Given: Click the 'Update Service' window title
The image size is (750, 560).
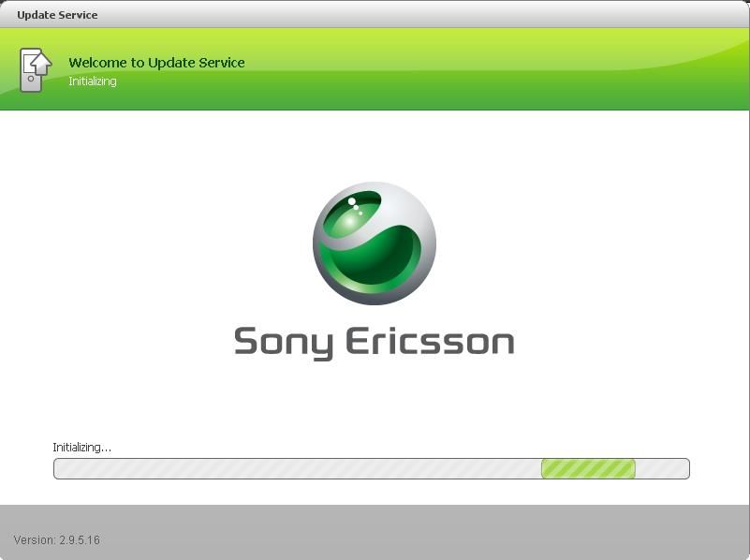Looking at the screenshot, I should coord(57,15).
